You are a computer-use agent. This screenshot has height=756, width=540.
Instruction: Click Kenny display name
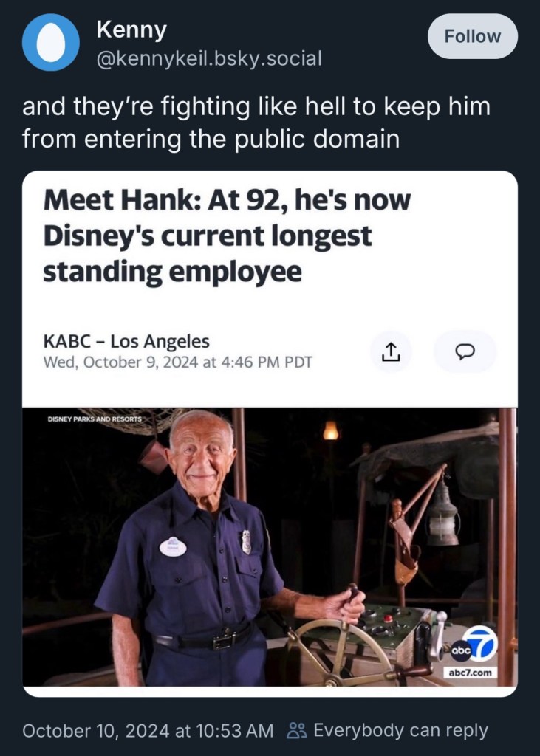coord(131,30)
